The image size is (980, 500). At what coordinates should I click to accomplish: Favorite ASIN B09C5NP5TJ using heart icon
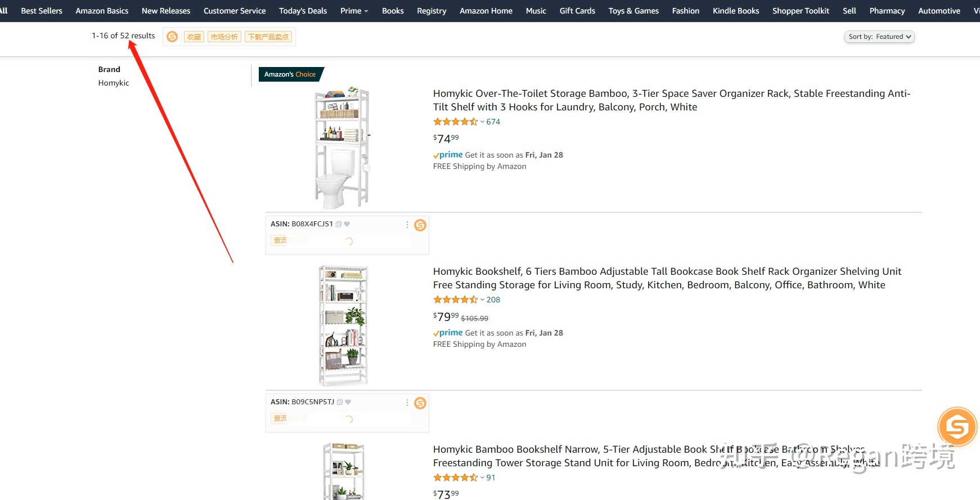tap(348, 402)
